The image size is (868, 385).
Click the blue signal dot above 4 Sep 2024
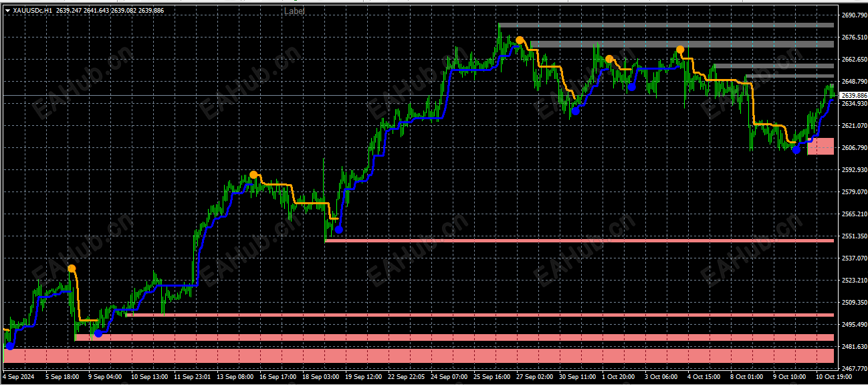10,346
